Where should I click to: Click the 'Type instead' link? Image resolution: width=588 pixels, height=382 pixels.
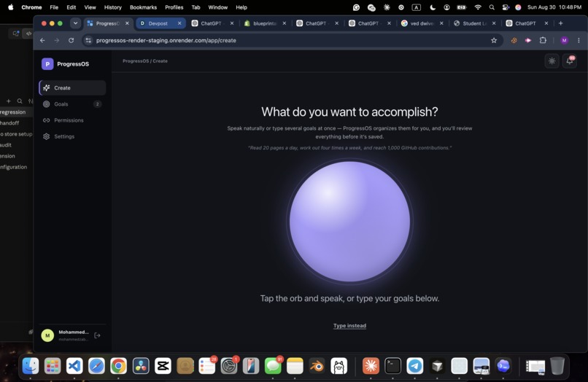[349, 326]
